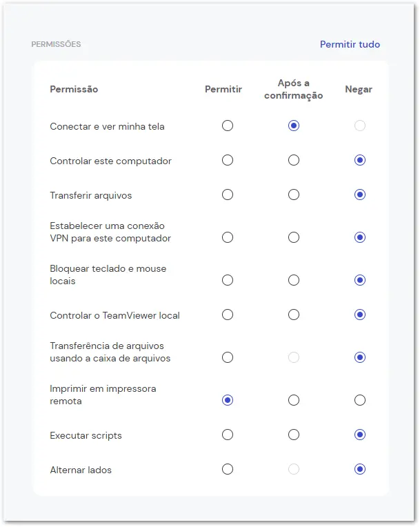Select Permitir for Executar scripts
The height and width of the screenshot is (527, 420).
point(228,435)
